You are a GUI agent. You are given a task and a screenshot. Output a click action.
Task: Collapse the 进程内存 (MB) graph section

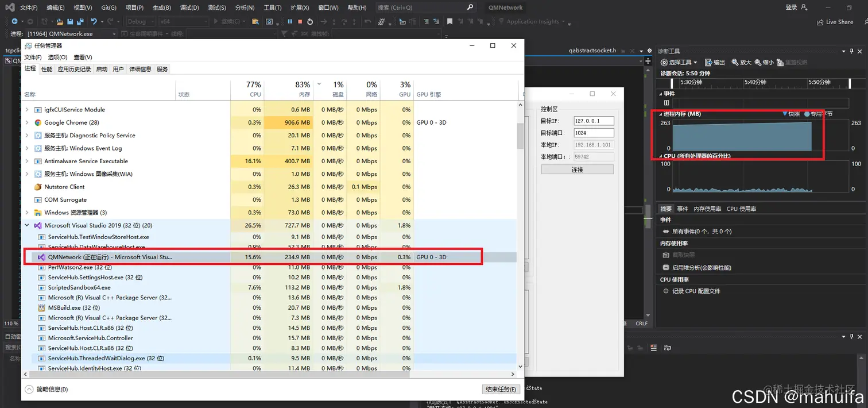(660, 114)
